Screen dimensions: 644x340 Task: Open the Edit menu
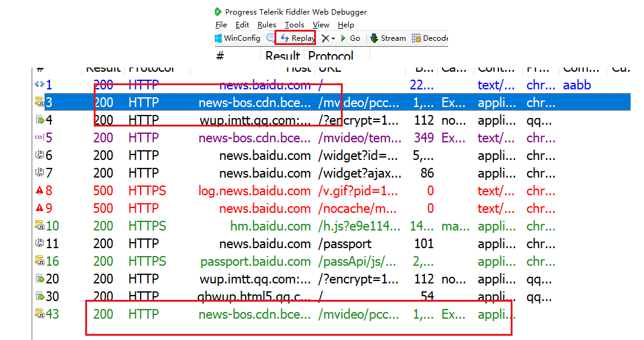click(242, 25)
